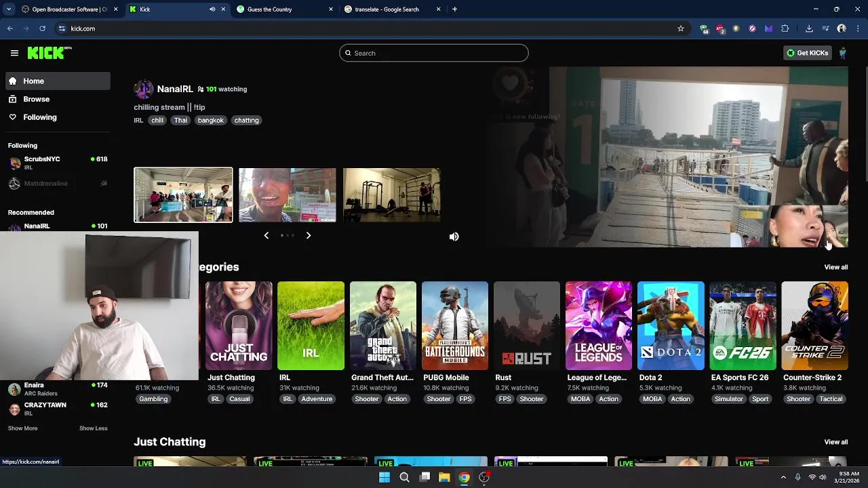
Task: Go to Home in the sidebar
Action: 58,81
